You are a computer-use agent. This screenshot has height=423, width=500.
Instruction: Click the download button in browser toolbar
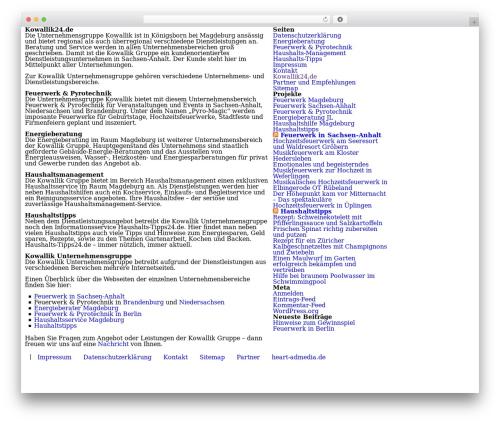pos(340,19)
